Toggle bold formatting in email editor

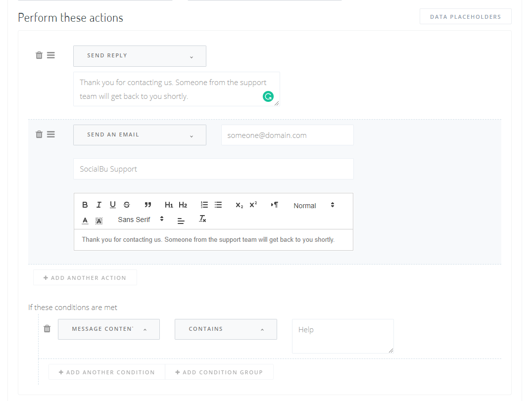85,205
